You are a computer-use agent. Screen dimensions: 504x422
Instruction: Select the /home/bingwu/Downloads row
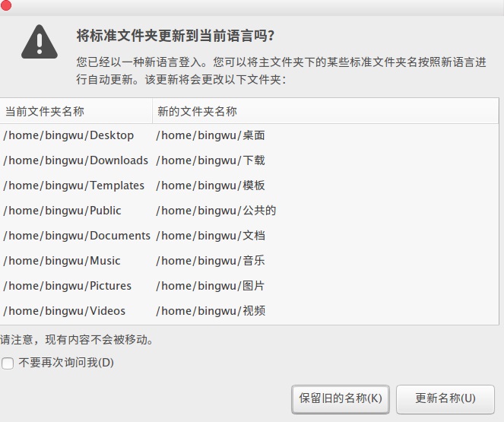76,160
